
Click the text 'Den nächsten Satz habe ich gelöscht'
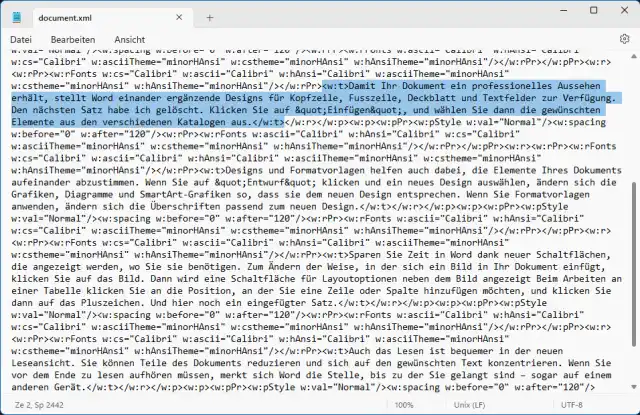(x=107, y=110)
